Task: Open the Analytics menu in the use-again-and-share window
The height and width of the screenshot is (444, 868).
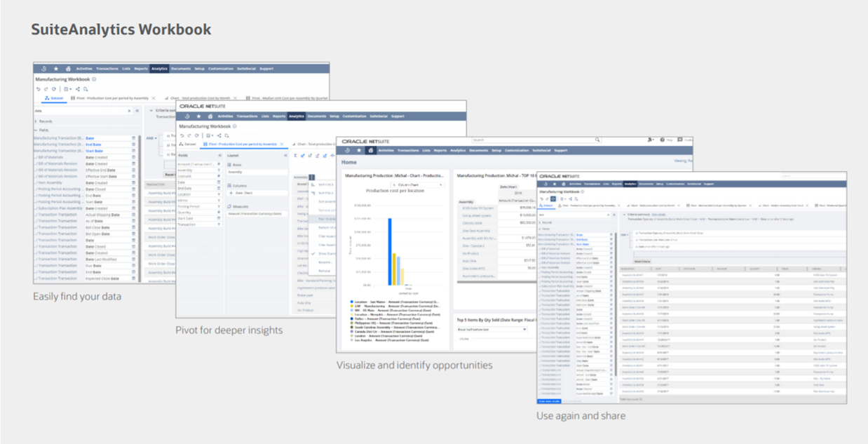Action: tap(630, 184)
